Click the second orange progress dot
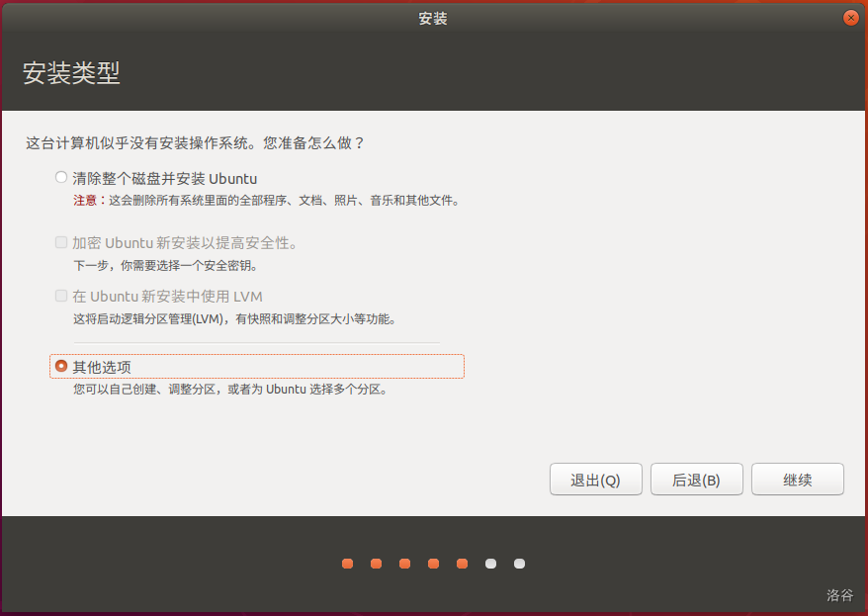This screenshot has height=616, width=868. (x=377, y=564)
